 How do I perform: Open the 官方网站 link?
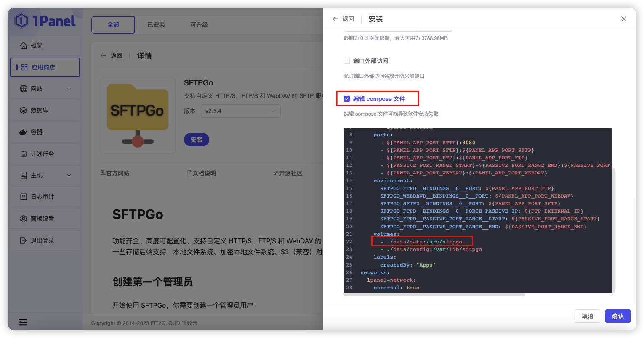(x=115, y=173)
